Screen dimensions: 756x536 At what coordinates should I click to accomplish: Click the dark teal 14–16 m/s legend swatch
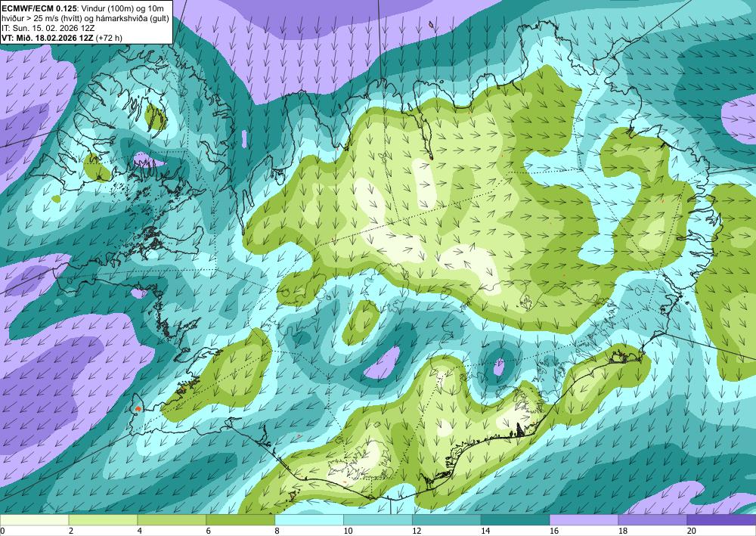coord(516,519)
